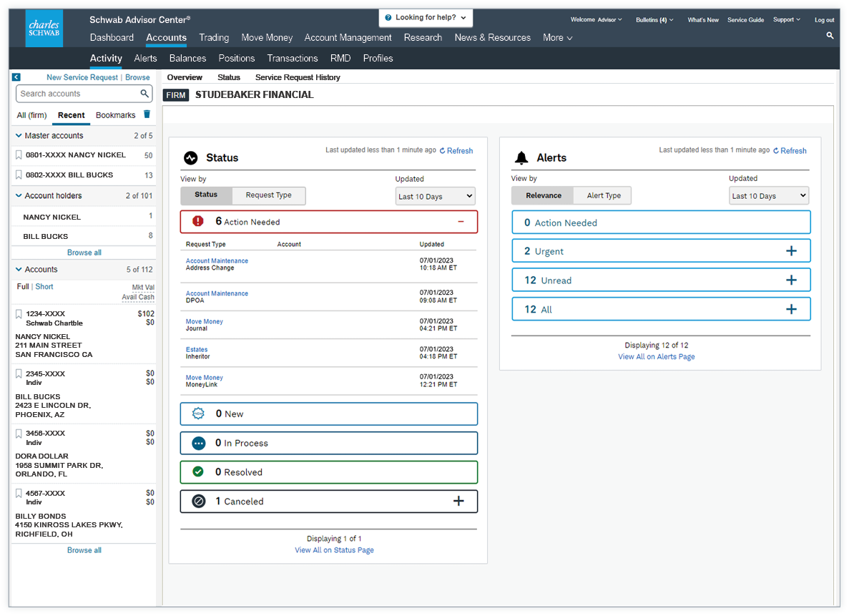Click the Search accounts field
Image resolution: width=849 pixels, height=616 pixels.
(x=84, y=94)
